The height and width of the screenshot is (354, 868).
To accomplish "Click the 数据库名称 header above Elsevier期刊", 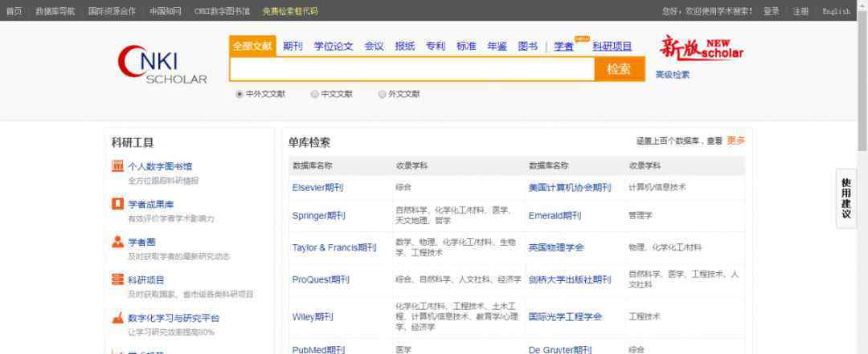I will pos(313,165).
